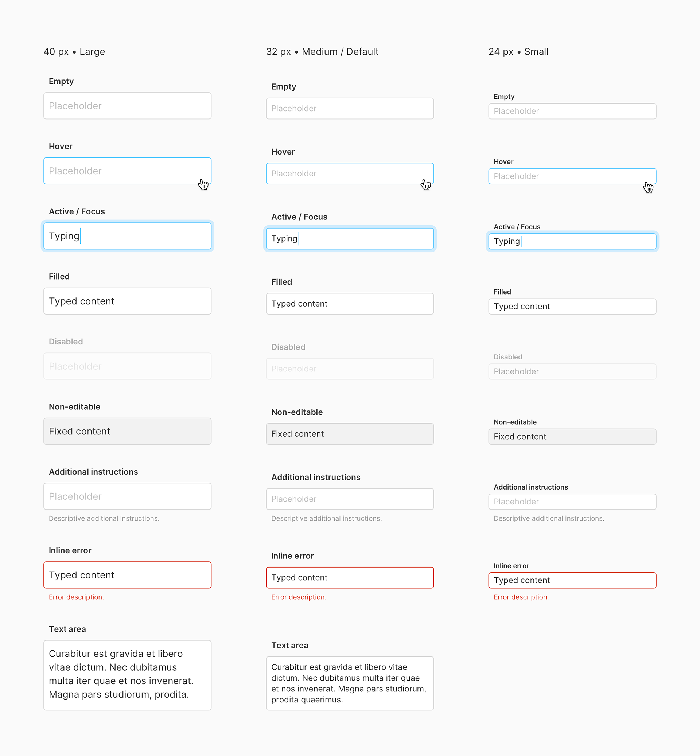Click the Large Additional instructions input

(x=127, y=496)
